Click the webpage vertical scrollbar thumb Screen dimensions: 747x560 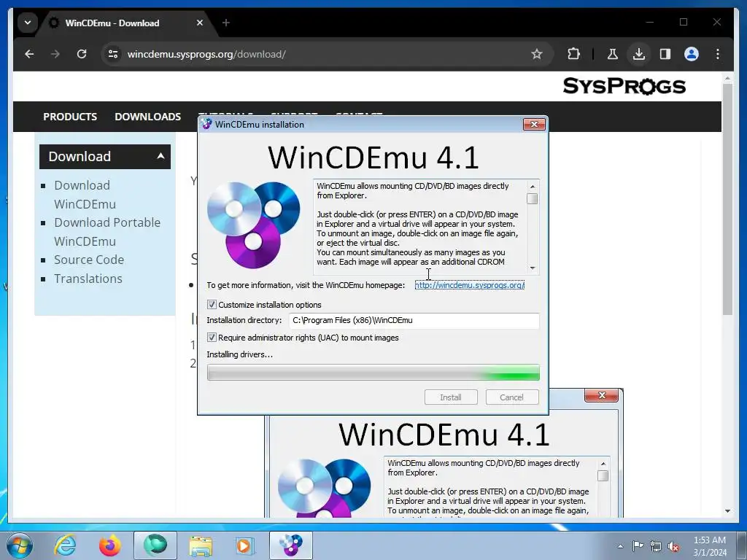pyautogui.click(x=727, y=199)
